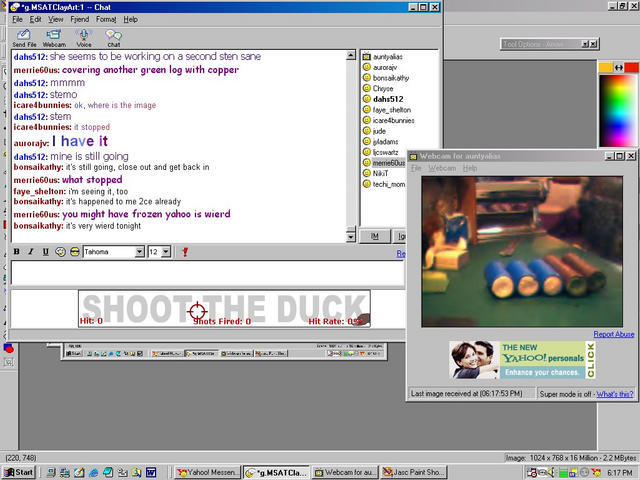Click the volume speaker tray icon

click(551, 472)
